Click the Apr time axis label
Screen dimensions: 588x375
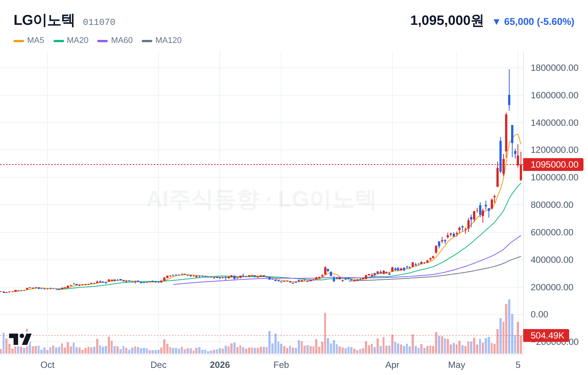click(392, 365)
